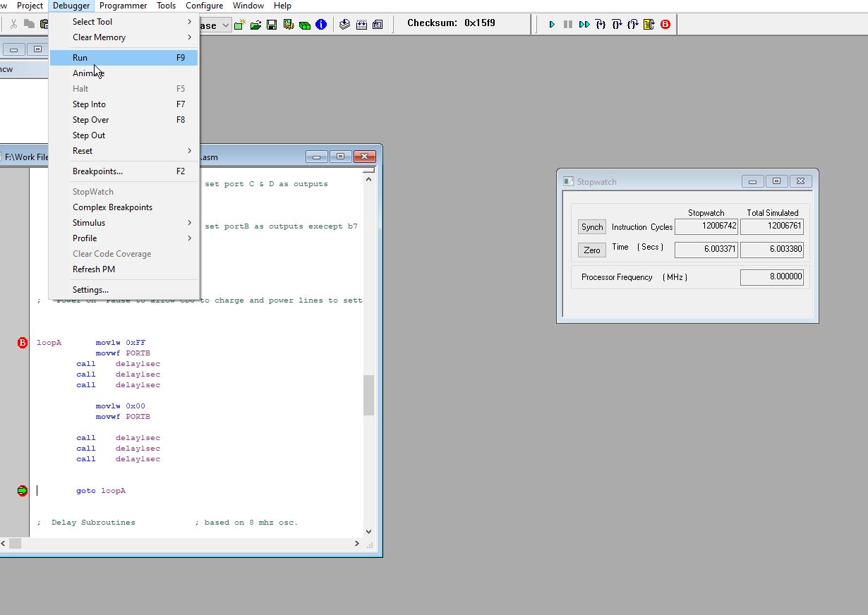Click the Processor Frequency field in Stopwatch
This screenshot has height=615, width=868.
click(x=772, y=277)
